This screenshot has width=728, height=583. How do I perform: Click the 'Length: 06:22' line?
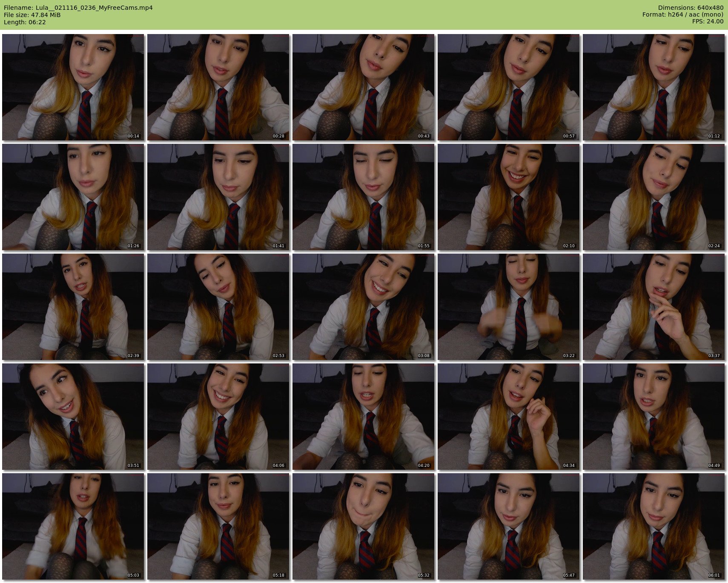(x=25, y=22)
